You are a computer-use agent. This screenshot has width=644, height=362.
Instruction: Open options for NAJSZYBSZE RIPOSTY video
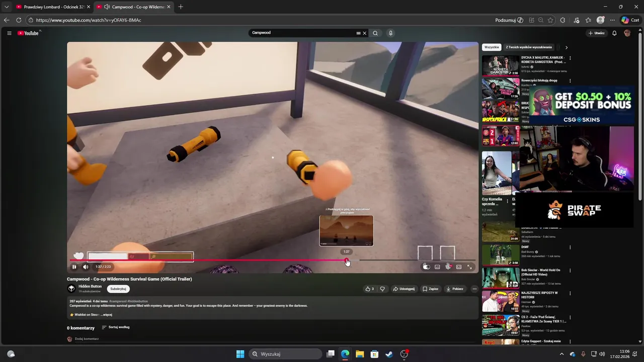point(570,293)
